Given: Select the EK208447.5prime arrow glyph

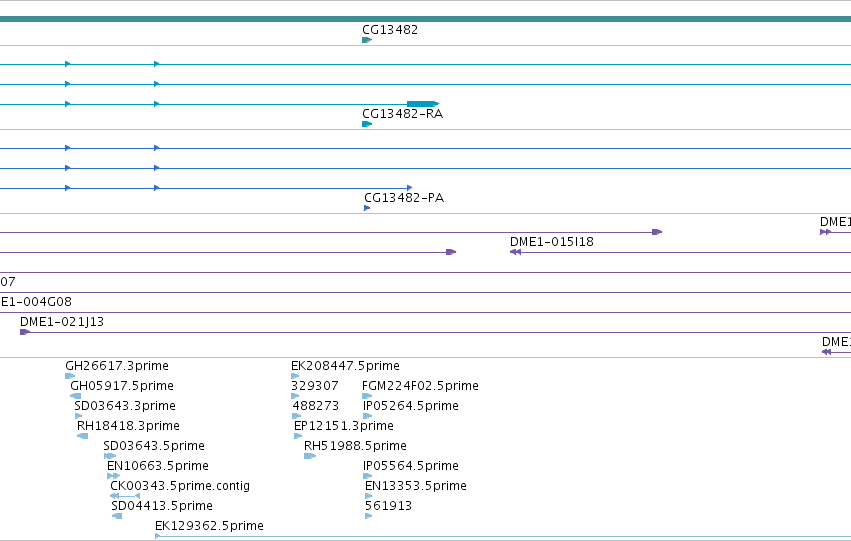Looking at the screenshot, I should [x=295, y=376].
